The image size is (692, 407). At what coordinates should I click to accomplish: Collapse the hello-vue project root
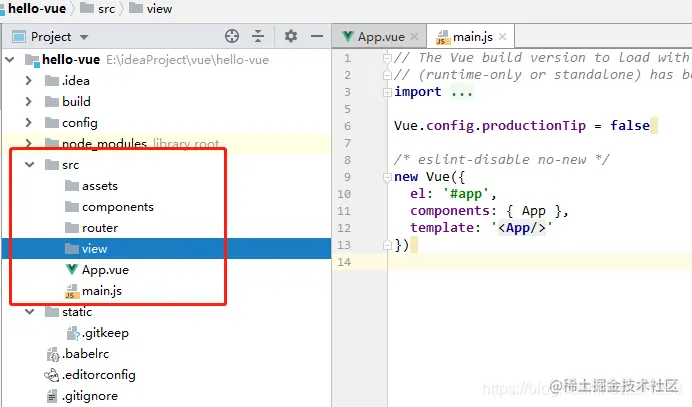pos(10,60)
